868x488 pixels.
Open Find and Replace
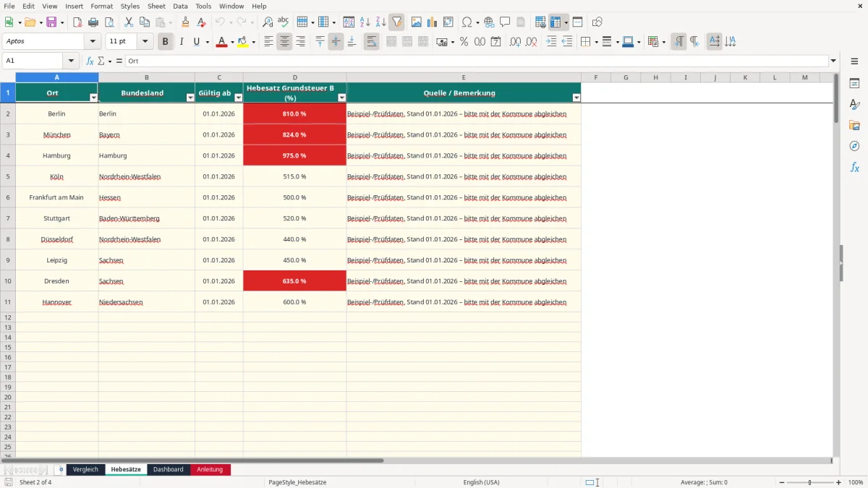pyautogui.click(x=268, y=22)
